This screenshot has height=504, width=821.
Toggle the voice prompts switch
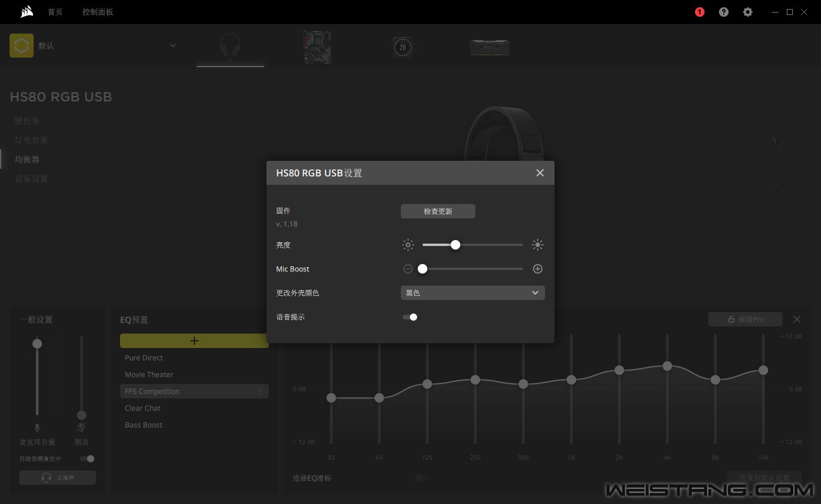[x=410, y=317]
